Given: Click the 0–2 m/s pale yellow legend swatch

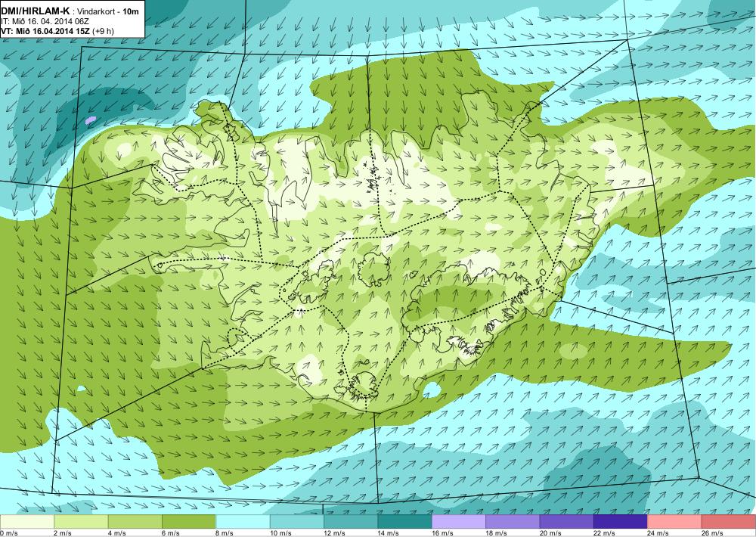Looking at the screenshot, I should [x=27, y=522].
